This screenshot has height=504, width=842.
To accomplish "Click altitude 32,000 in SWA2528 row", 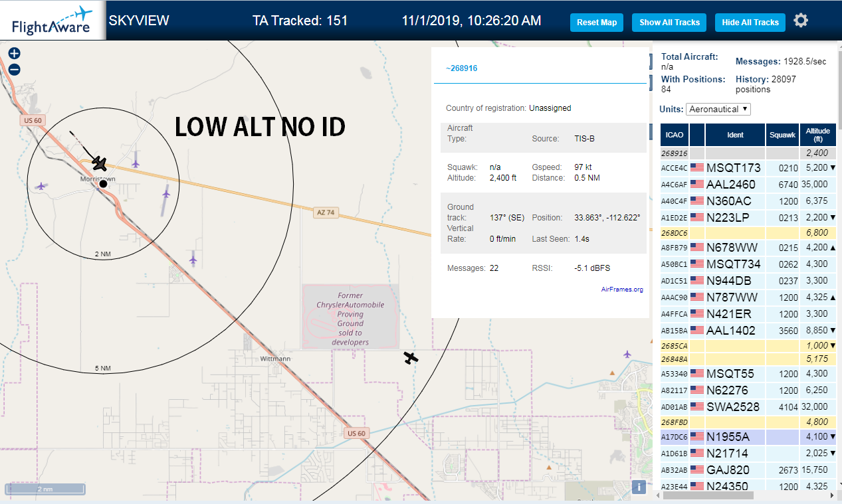I will 815,406.
